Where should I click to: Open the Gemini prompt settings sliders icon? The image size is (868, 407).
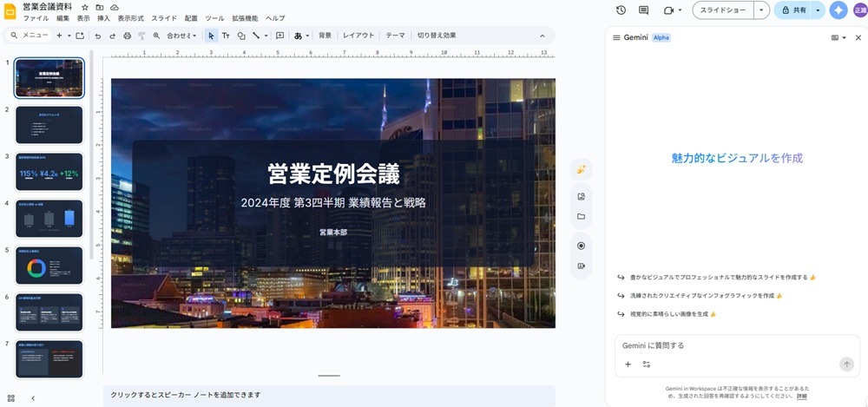click(x=646, y=364)
